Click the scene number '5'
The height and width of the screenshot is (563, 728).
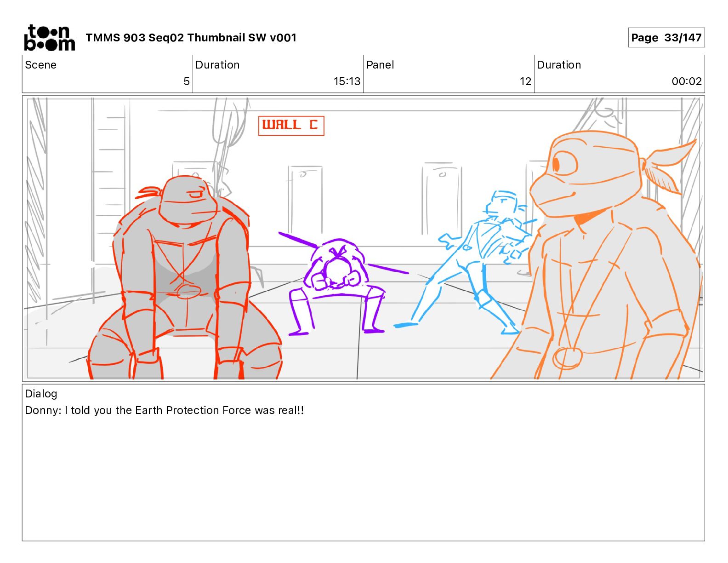pos(186,81)
